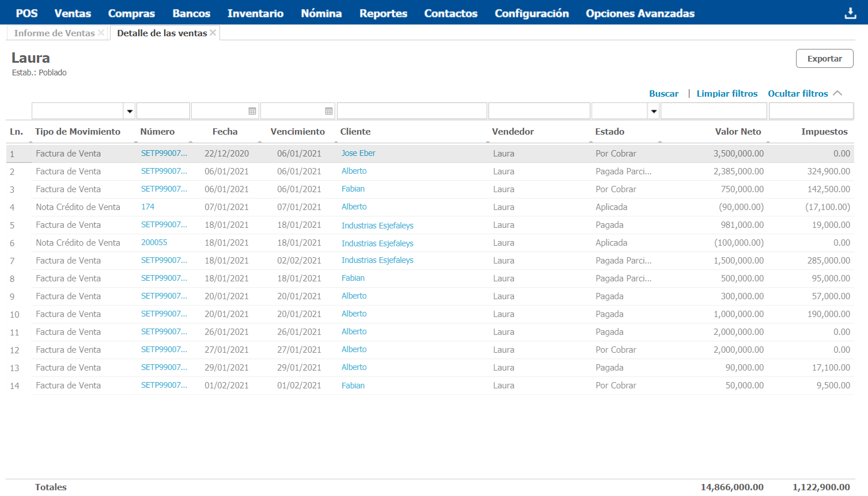Collapse filters with Ocultar filtros chevron
This screenshot has height=496, width=868.
point(837,93)
